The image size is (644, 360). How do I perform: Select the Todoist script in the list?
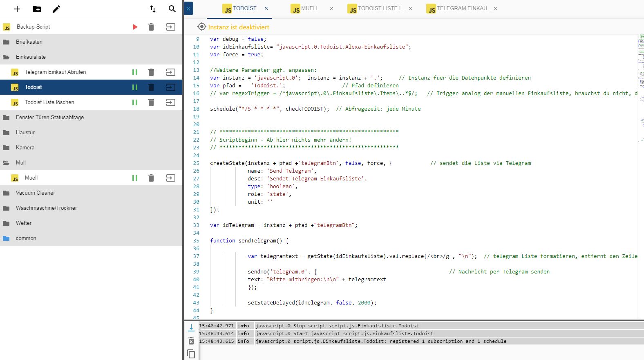click(x=34, y=87)
